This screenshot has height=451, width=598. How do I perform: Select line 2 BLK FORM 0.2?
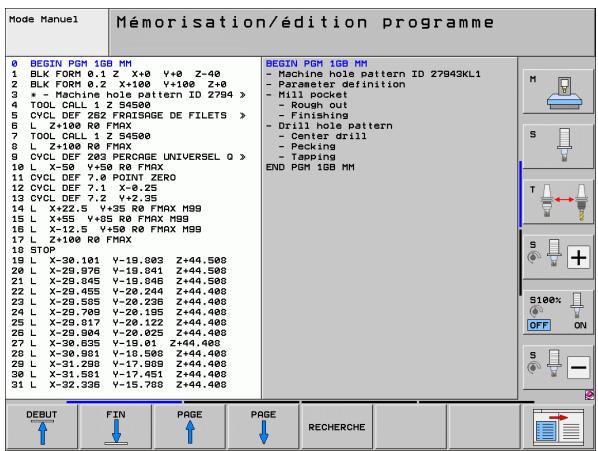119,84
